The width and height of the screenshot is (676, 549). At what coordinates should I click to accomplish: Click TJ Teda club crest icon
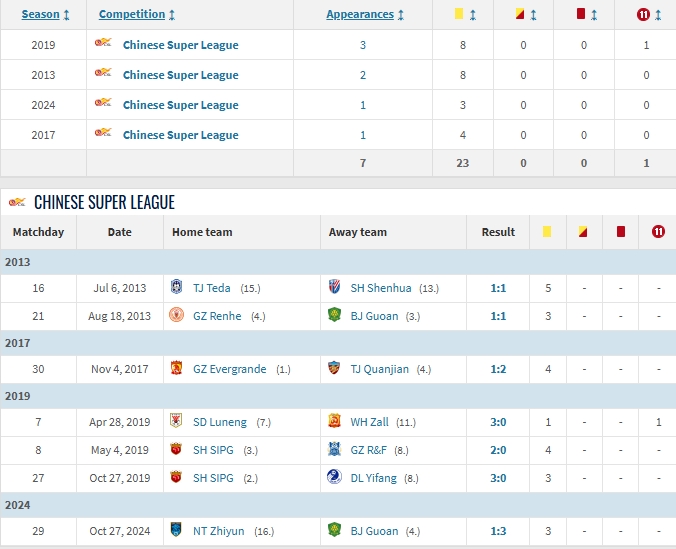177,288
